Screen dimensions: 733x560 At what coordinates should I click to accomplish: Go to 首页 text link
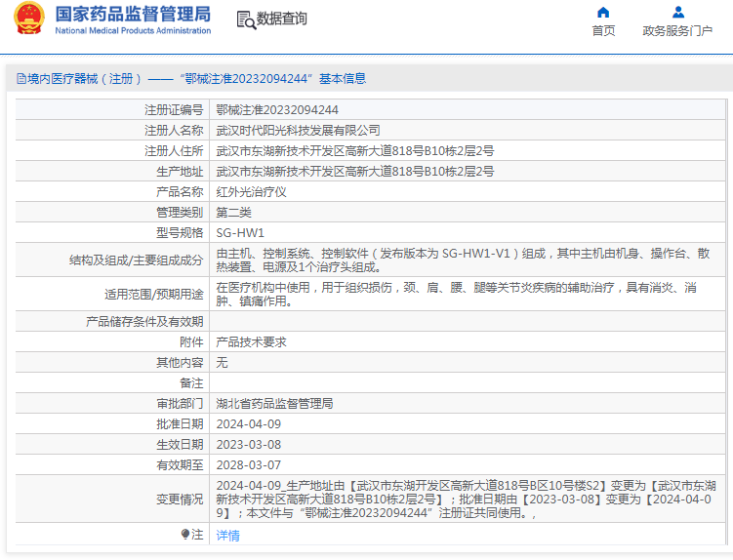(603, 31)
